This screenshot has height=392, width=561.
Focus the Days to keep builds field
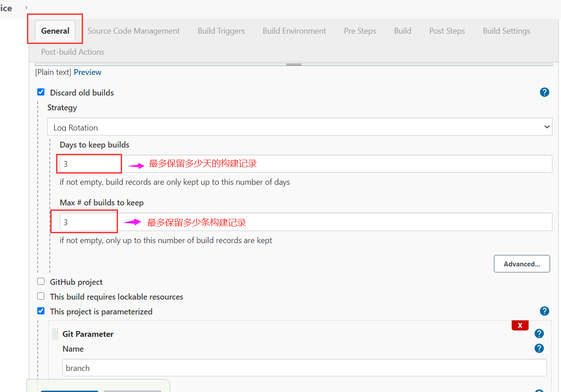306,164
